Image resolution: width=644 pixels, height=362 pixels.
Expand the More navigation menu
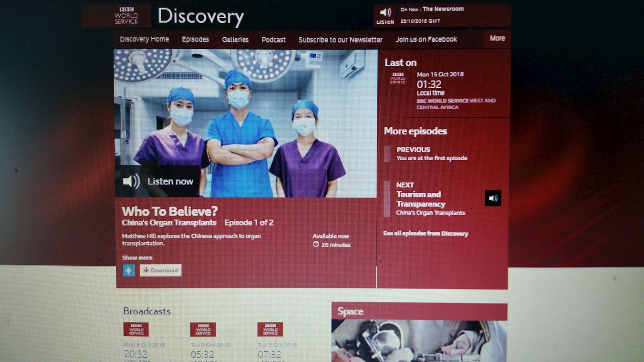[497, 39]
